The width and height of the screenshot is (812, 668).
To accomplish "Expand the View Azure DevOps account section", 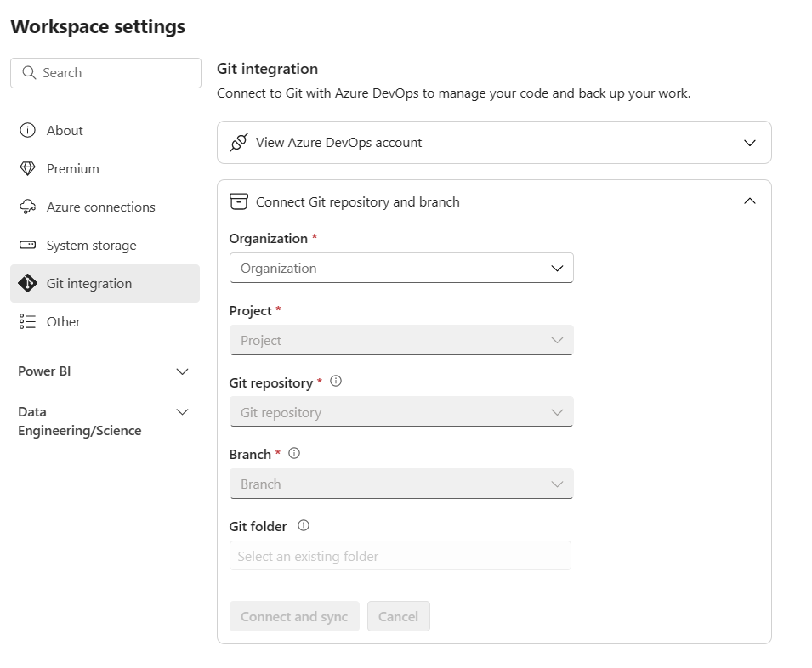I will tap(749, 142).
